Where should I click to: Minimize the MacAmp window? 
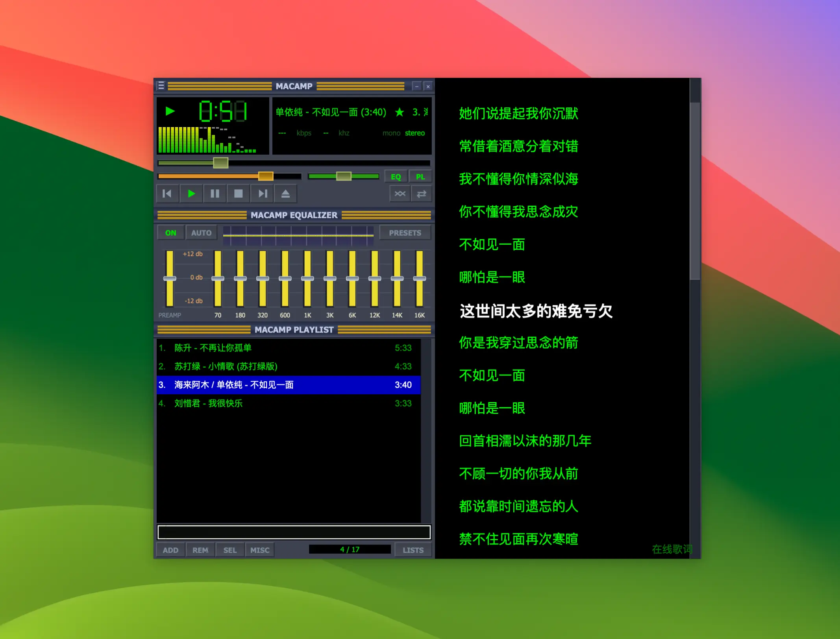click(x=416, y=86)
